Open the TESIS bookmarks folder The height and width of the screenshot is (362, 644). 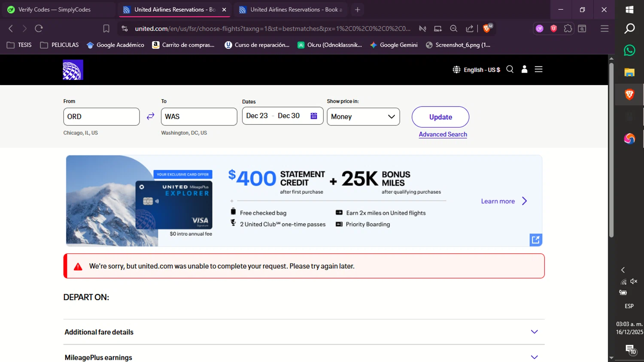point(19,45)
